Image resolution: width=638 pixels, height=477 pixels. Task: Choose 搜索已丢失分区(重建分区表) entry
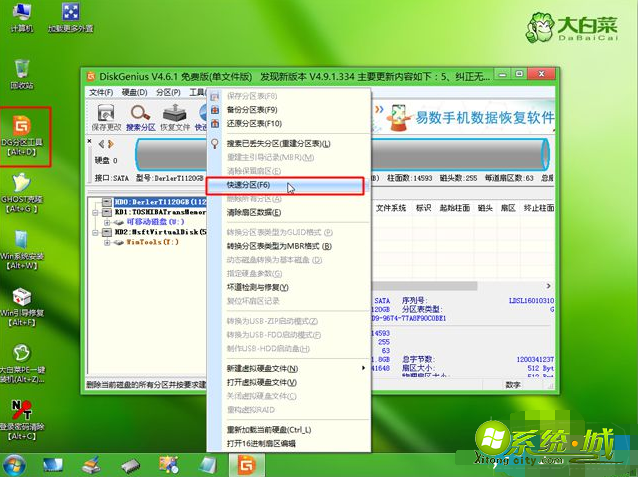[x=289, y=144]
